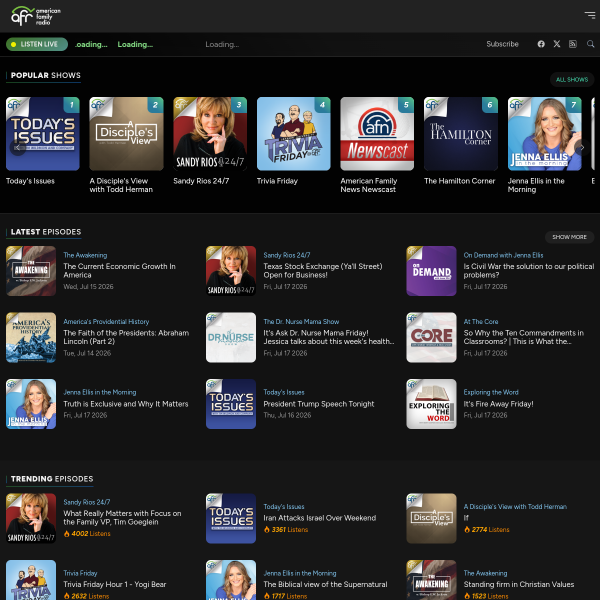Click 'The Hamilton Corner' title text
Screen dimensions: 600x600
pyautogui.click(x=460, y=181)
